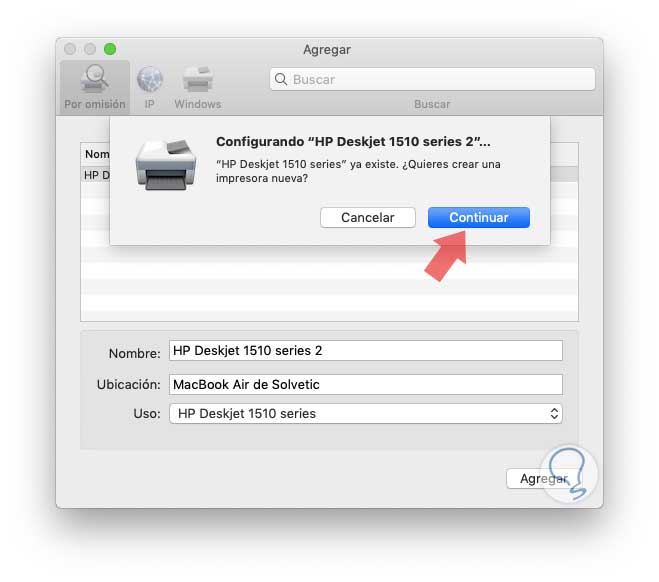The width and height of the screenshot is (659, 582).
Task: Click the 'ya existe' message text
Action: (358, 171)
